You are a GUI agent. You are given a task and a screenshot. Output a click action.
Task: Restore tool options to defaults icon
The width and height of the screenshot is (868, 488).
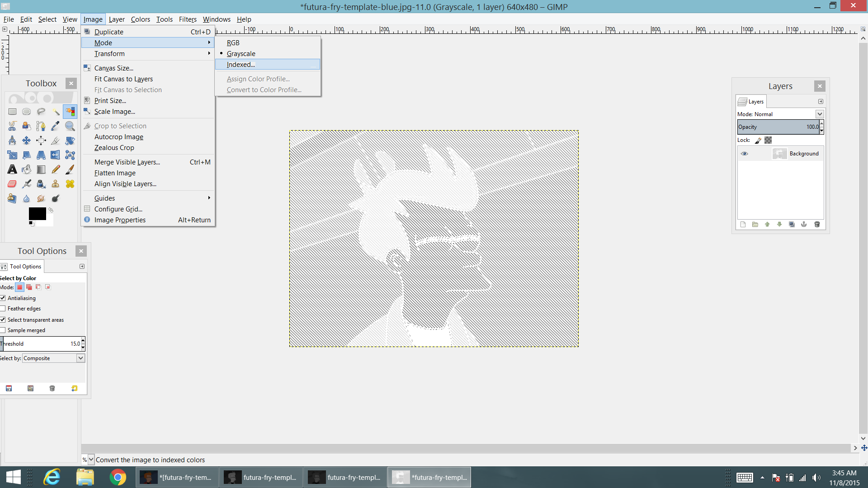tap(74, 389)
